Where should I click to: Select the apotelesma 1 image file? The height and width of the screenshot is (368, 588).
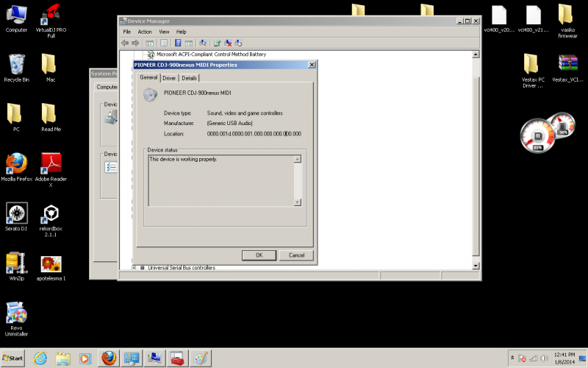(51, 269)
